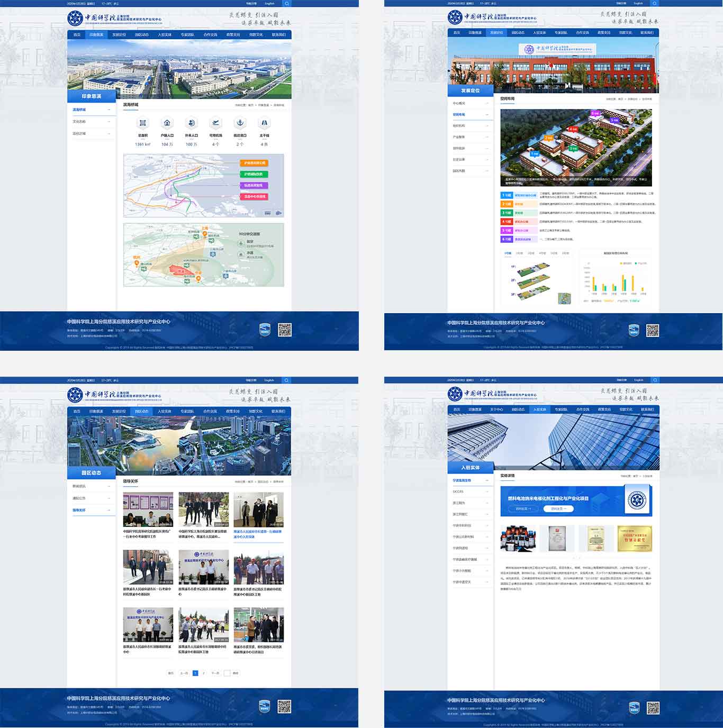Expand arrow beside 组织机构 in sidebar

(487, 126)
